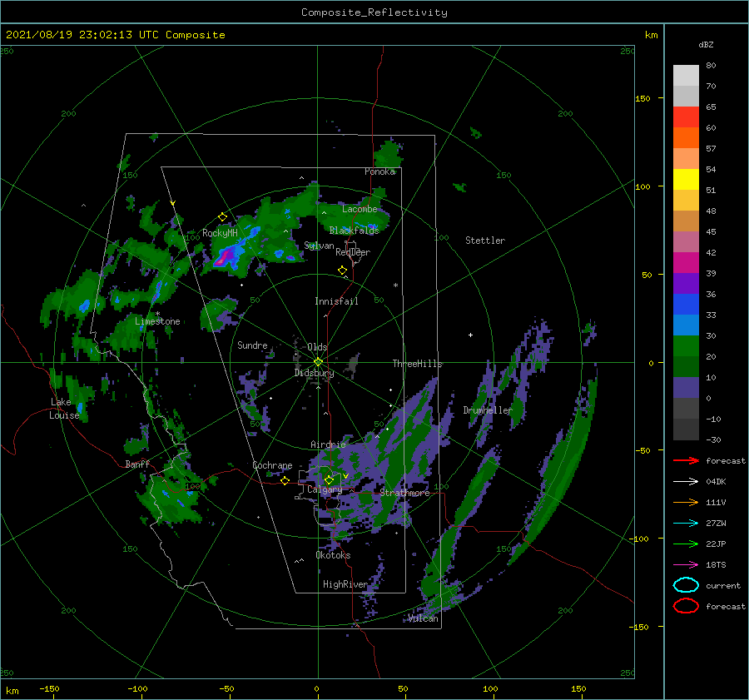Select the yellow radar-center marker under Olds
The image size is (749, 700).
318,362
